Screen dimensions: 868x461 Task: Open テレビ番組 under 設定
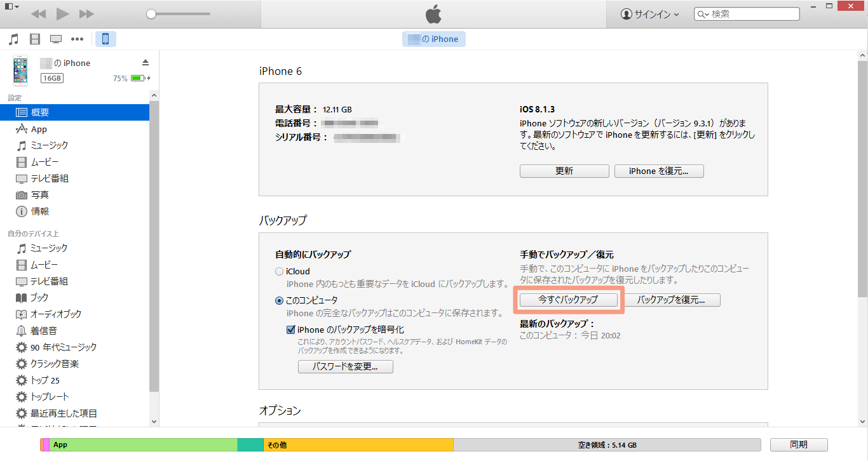[74, 178]
